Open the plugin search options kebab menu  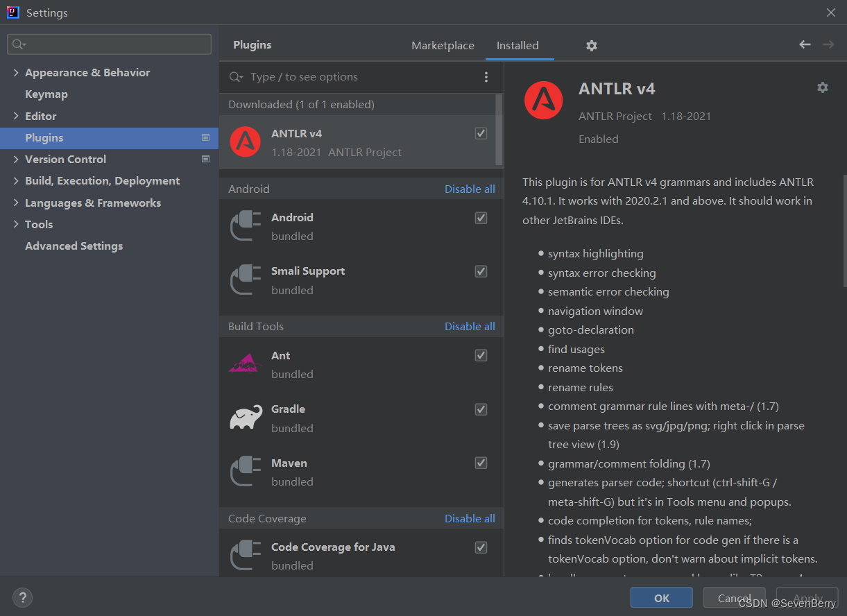(x=486, y=77)
